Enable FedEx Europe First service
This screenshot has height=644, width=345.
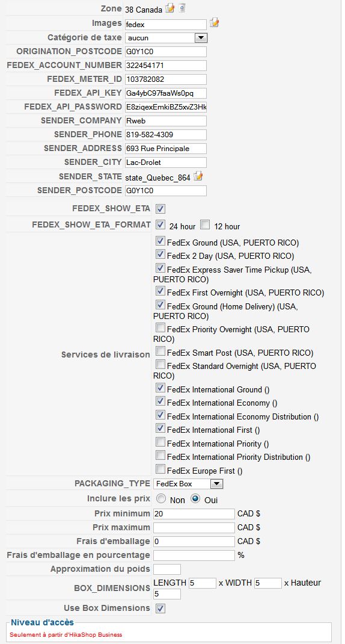160,469
